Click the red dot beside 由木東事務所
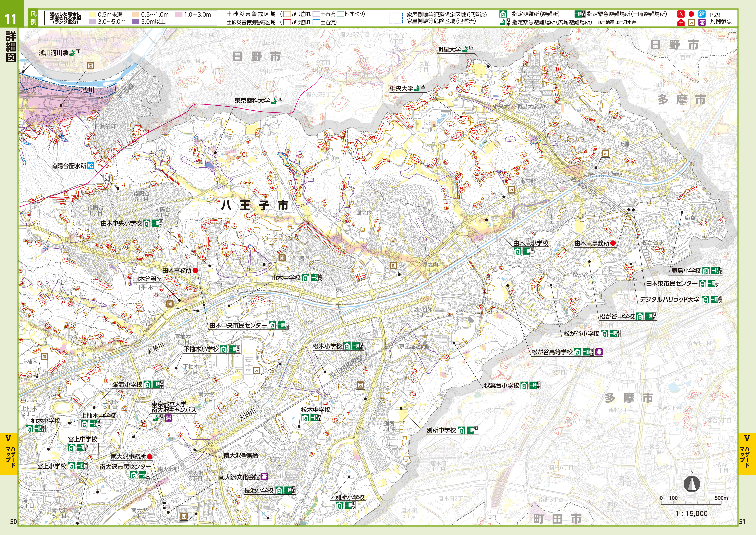This screenshot has height=535, width=756. coord(613,243)
